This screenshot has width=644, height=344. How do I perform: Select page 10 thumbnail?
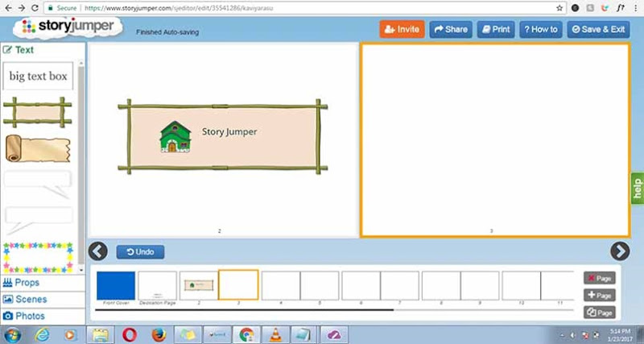(521, 285)
